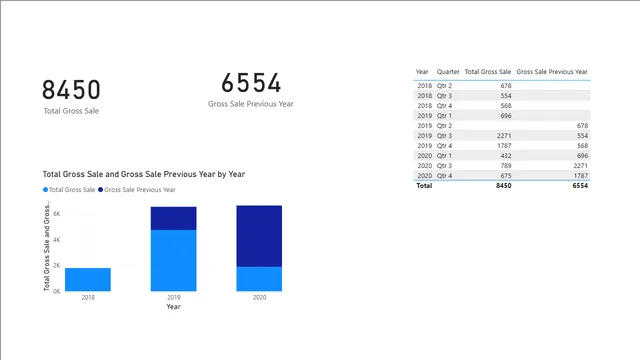Viewport: 640px width, 360px height.
Task: Select the 554 value in 2018 Qtr 3 row
Action: 506,96
